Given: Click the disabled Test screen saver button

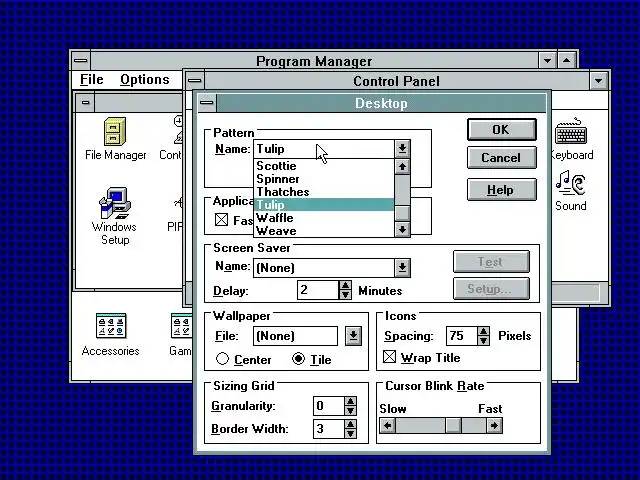Looking at the screenshot, I should click(491, 262).
